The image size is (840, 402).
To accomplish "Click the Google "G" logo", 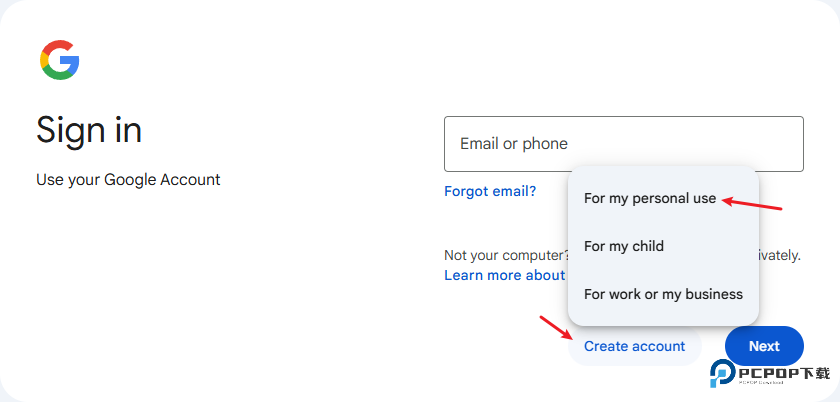I will pyautogui.click(x=60, y=60).
